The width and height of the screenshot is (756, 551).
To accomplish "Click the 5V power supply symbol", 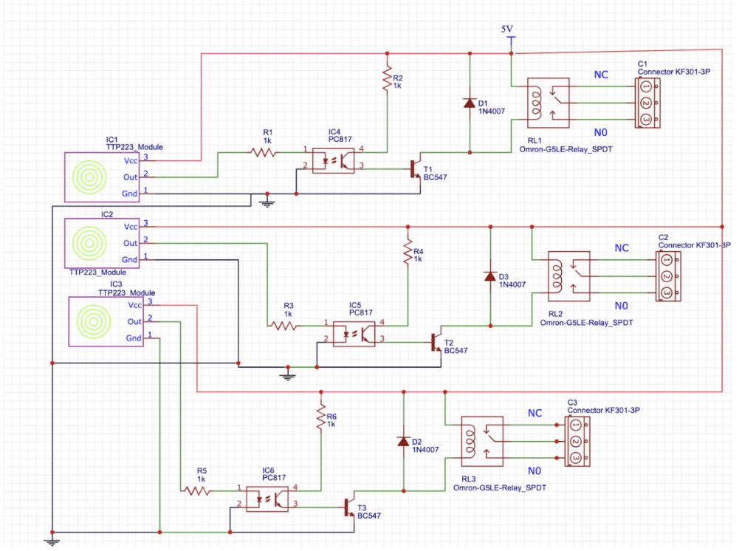I will click(x=509, y=38).
